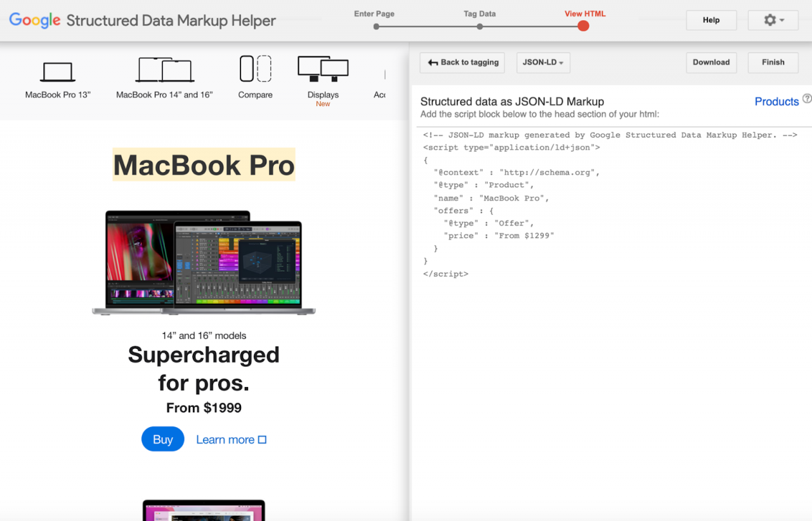The image size is (812, 521).
Task: Click the Displays monitors icon
Action: 323,69
